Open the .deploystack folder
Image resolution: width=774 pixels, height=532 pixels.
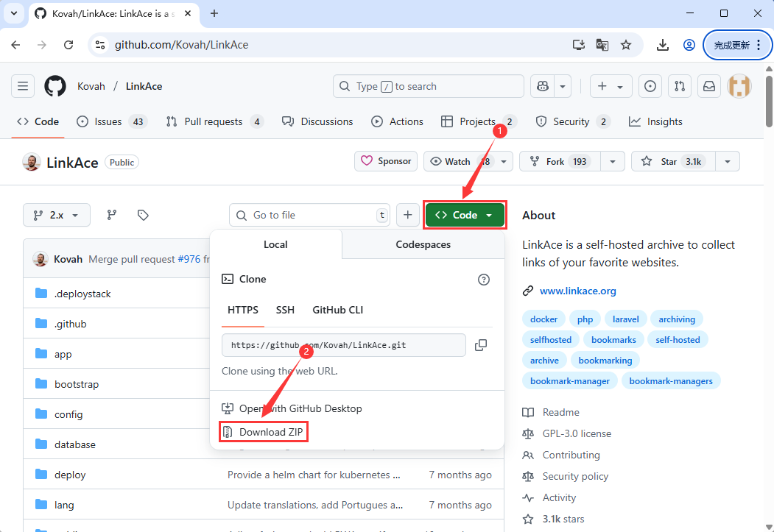click(82, 294)
